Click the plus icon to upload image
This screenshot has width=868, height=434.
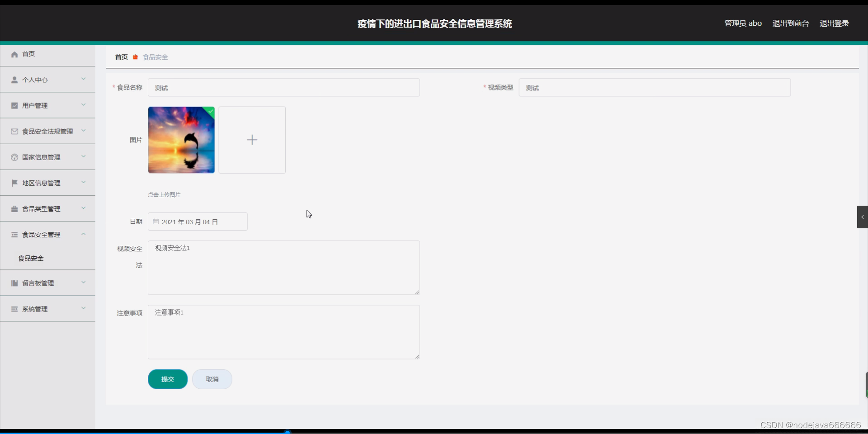pos(252,140)
